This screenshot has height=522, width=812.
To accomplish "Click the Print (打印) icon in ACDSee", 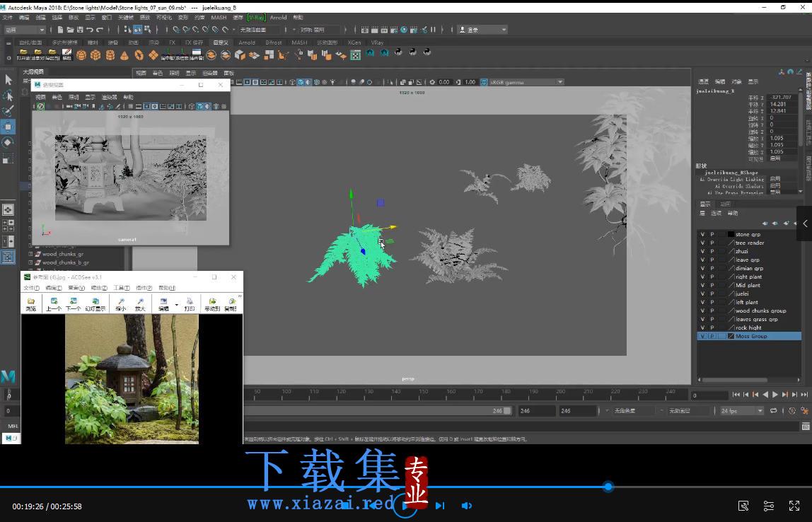I will click(190, 304).
